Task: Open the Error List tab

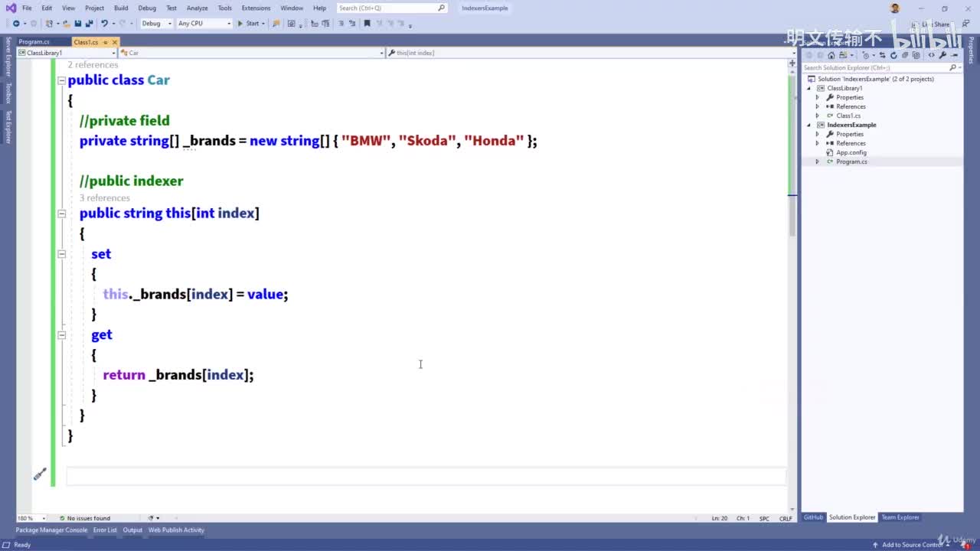Action: 105,530
